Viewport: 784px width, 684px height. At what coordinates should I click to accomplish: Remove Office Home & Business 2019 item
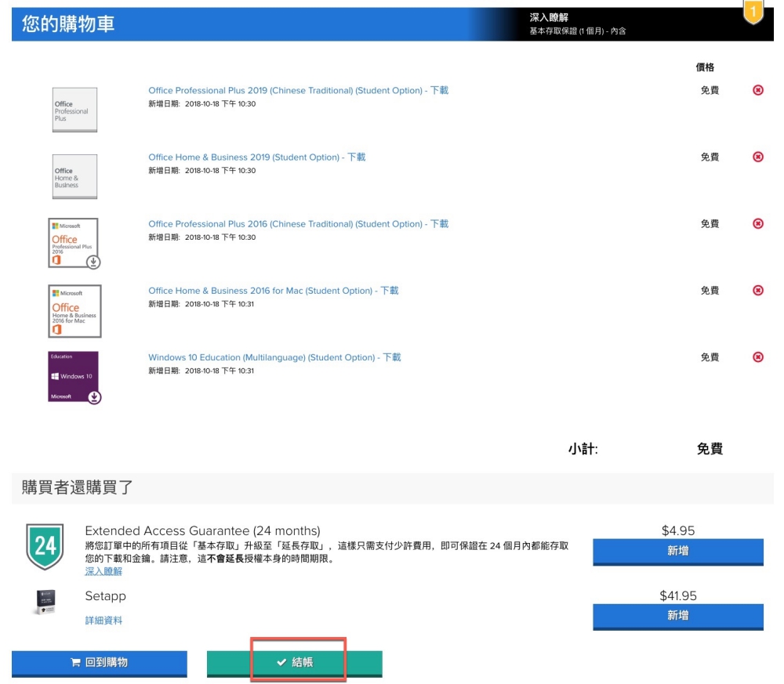[x=757, y=157]
